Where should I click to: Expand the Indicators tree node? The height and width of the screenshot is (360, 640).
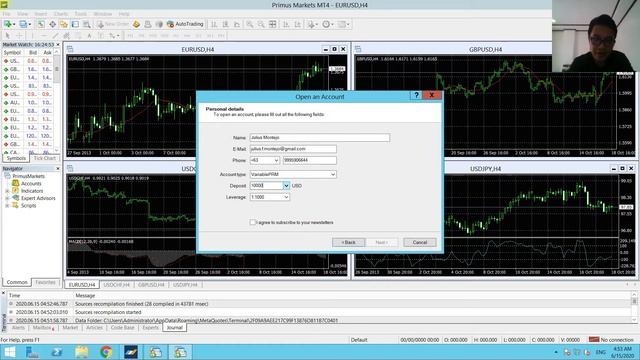(x=7, y=191)
